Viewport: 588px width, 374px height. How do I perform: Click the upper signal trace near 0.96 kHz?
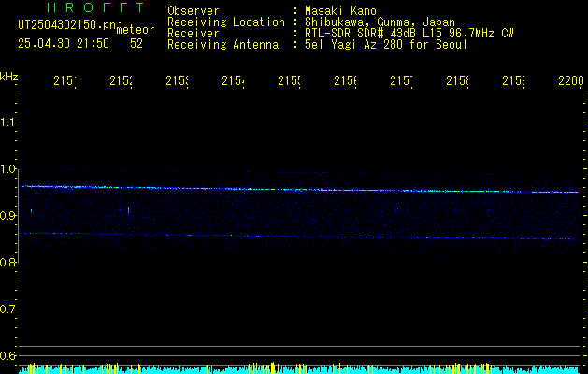(x=300, y=190)
